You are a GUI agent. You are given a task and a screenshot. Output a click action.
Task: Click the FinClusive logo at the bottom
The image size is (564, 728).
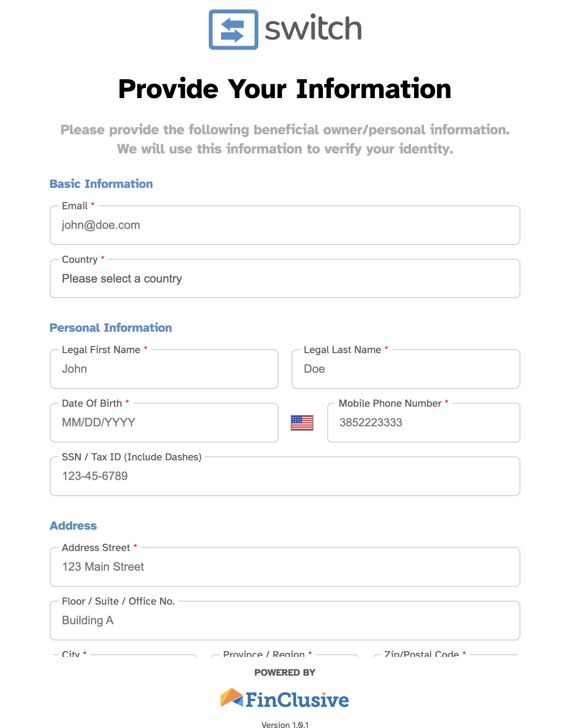285,698
